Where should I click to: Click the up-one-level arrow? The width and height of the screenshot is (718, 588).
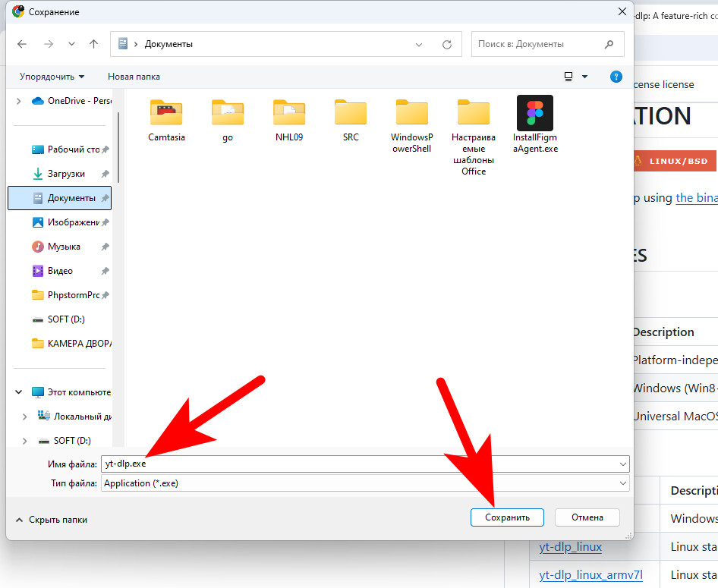pyautogui.click(x=94, y=44)
